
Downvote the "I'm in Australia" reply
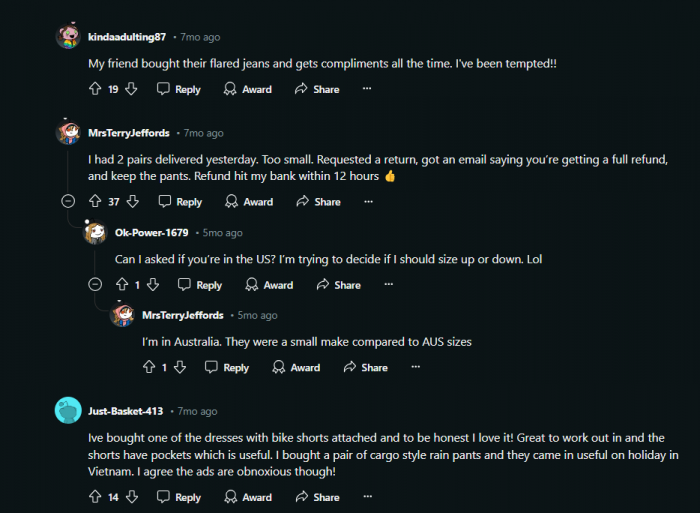pos(180,368)
